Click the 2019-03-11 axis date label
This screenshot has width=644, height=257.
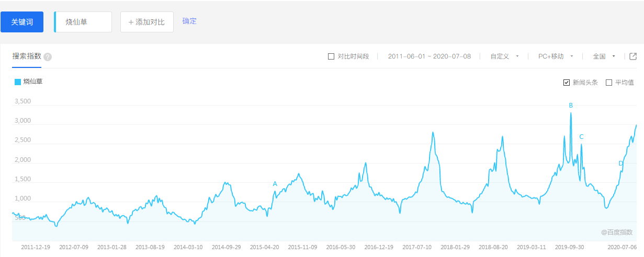click(532, 247)
